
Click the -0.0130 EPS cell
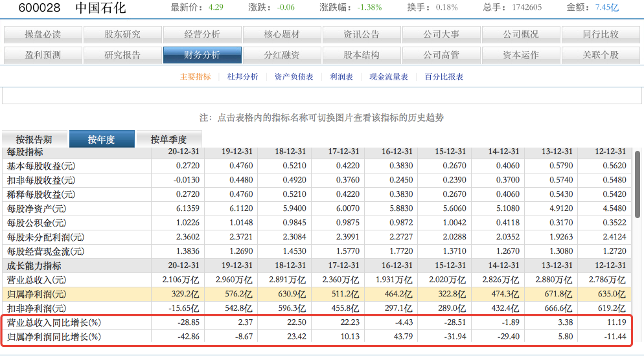[187, 180]
